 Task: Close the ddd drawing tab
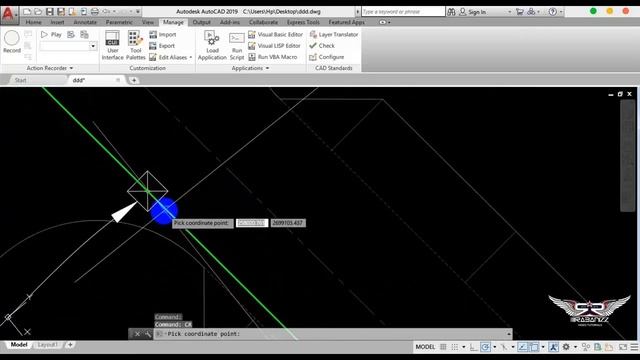(x=118, y=80)
